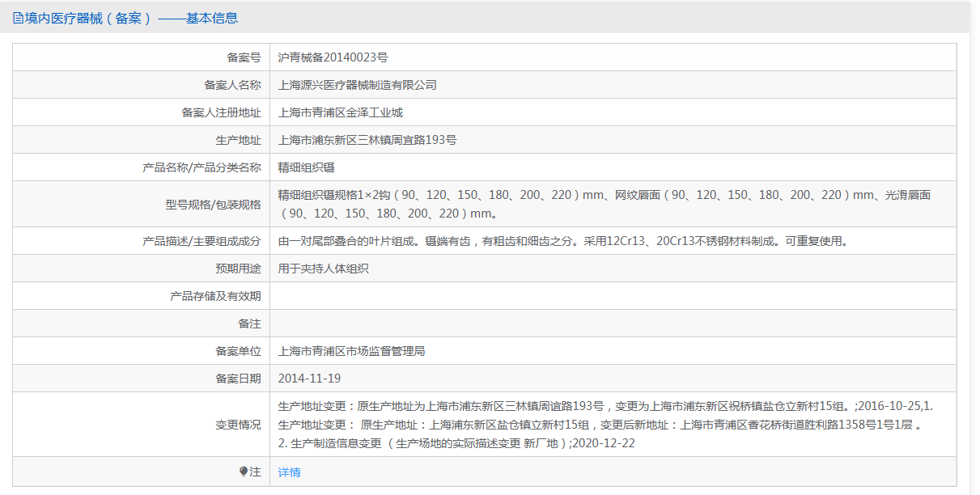
Task: Select the value 用于夹持人体组织
Action: pyautogui.click(x=324, y=269)
